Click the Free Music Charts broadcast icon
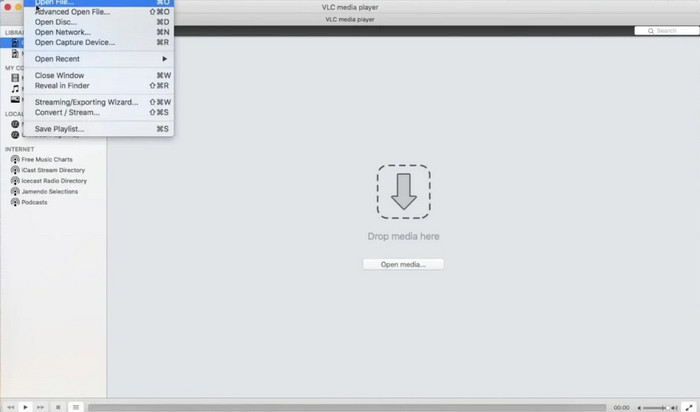The width and height of the screenshot is (700, 412). [x=15, y=159]
